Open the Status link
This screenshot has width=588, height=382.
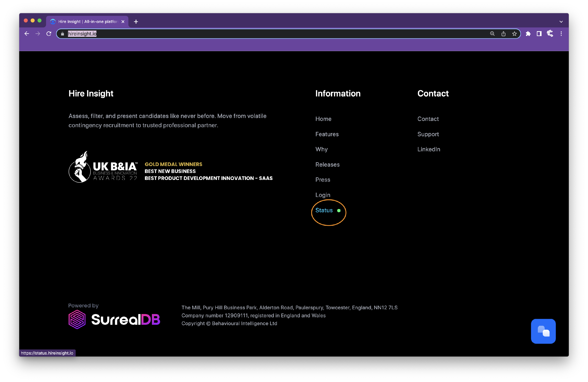coord(324,210)
